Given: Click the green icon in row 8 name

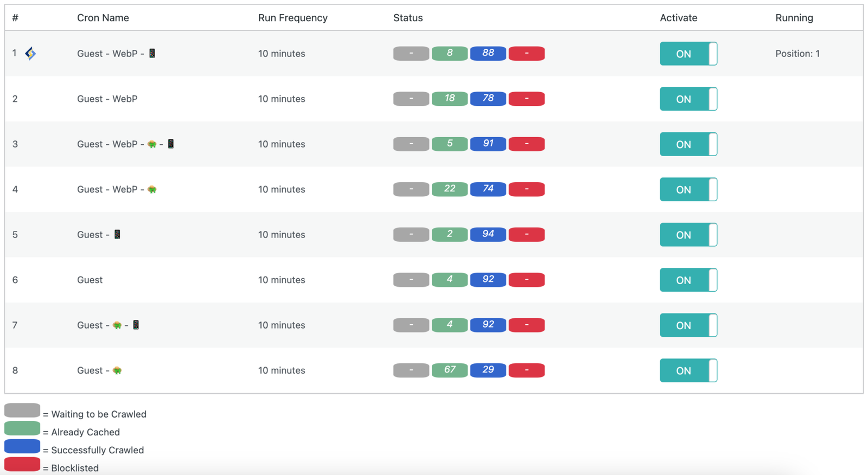Looking at the screenshot, I should click(117, 370).
